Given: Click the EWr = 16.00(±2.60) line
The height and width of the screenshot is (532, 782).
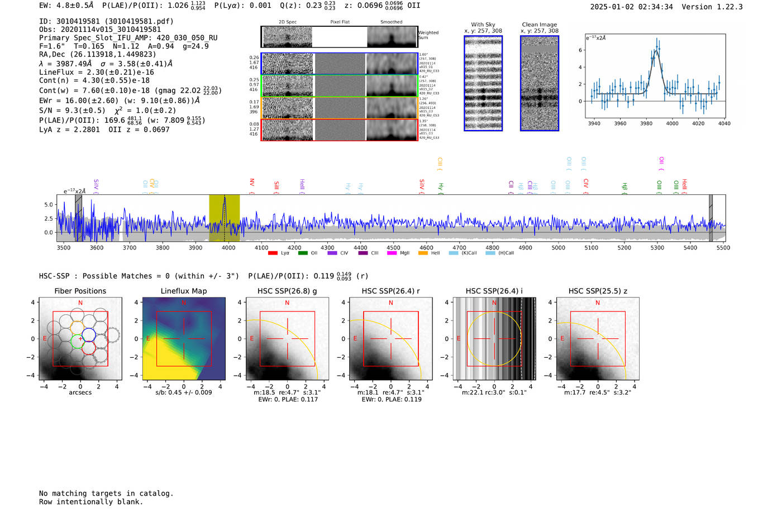Looking at the screenshot, I should (120, 100).
